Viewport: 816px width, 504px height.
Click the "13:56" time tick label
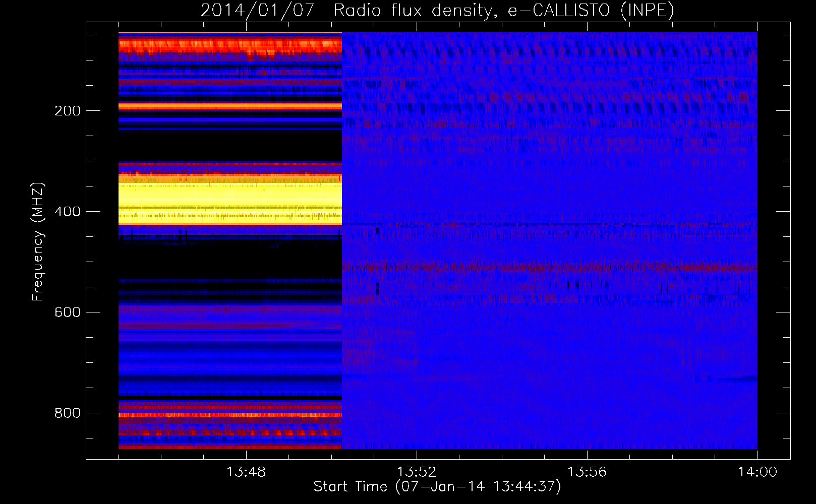click(587, 472)
